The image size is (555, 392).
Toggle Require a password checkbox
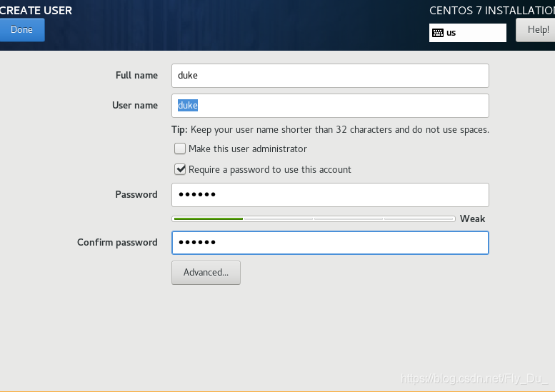point(180,169)
